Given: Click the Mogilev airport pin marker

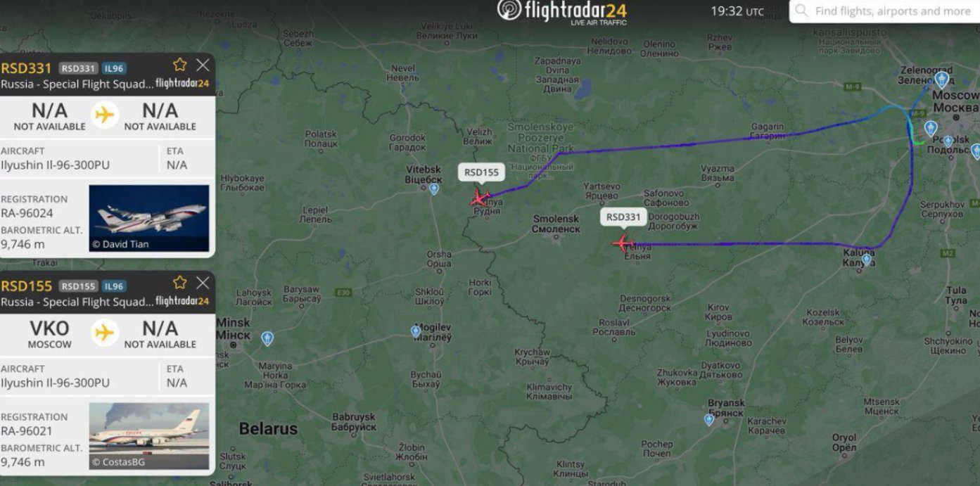Looking at the screenshot, I should (x=416, y=331).
